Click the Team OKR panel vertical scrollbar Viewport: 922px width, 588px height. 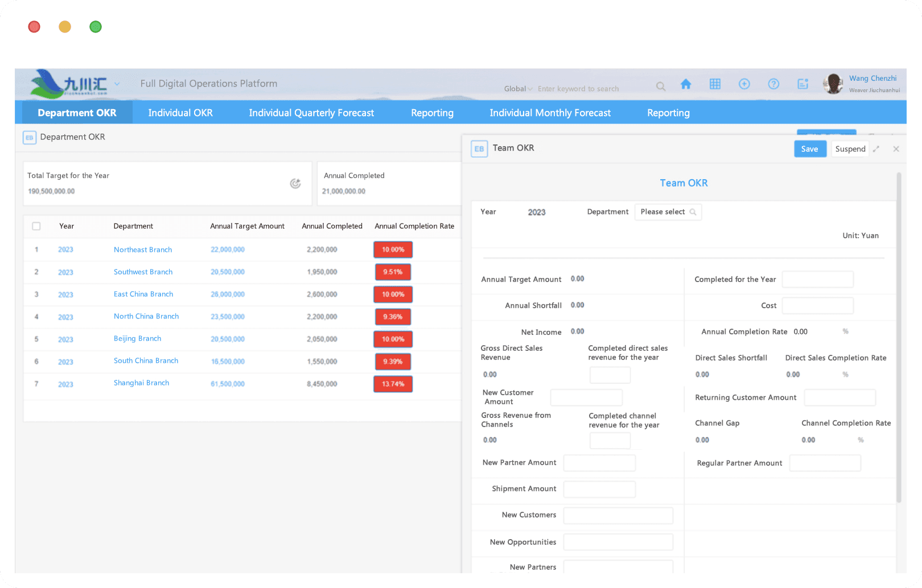click(899, 338)
